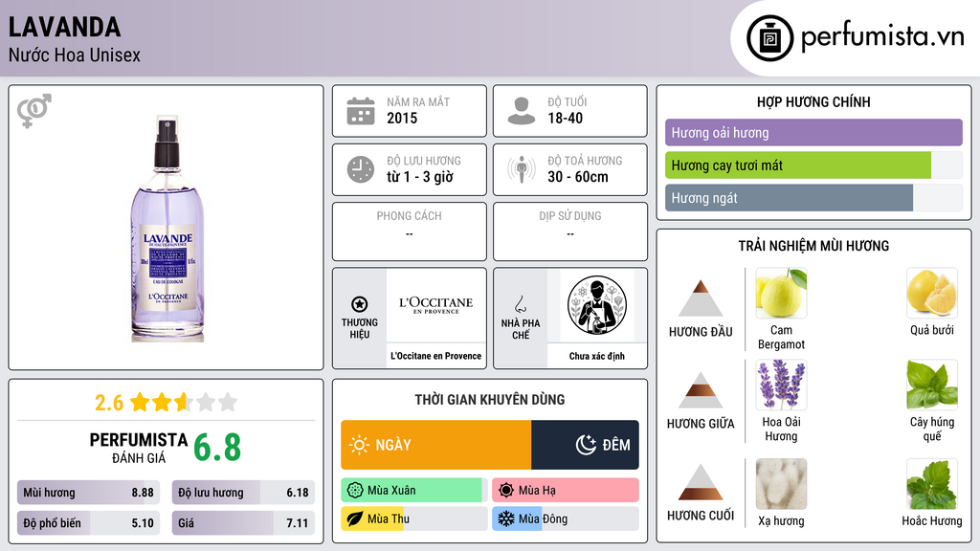980x551 pixels.
Task: Click the calendar icon beside Năm ra mắt
Action: (x=361, y=111)
